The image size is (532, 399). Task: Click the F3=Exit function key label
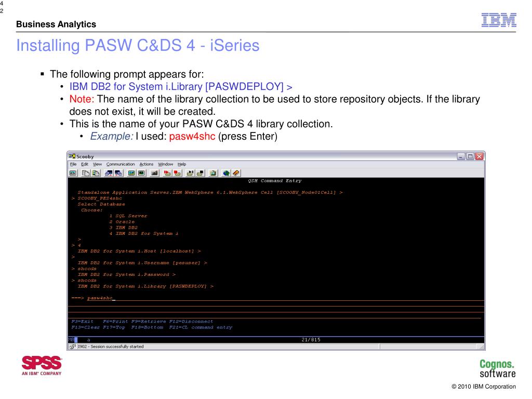[83, 321]
